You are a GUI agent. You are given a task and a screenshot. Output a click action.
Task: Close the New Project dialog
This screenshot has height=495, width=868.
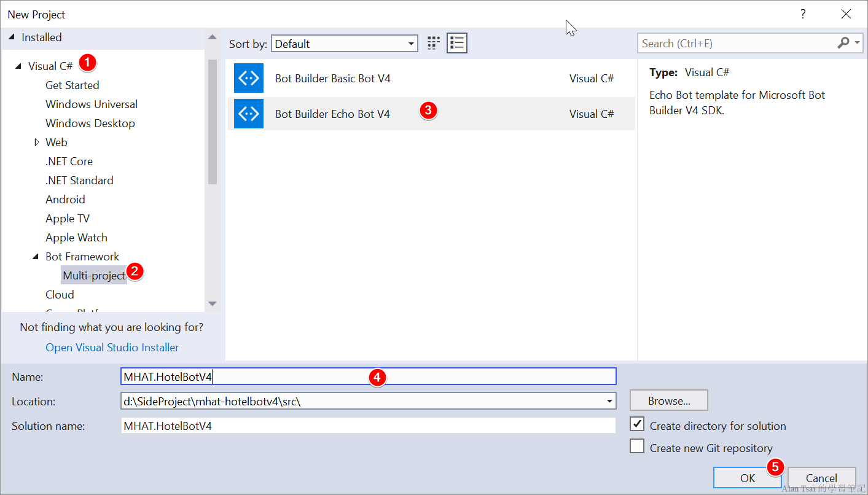pyautogui.click(x=846, y=14)
